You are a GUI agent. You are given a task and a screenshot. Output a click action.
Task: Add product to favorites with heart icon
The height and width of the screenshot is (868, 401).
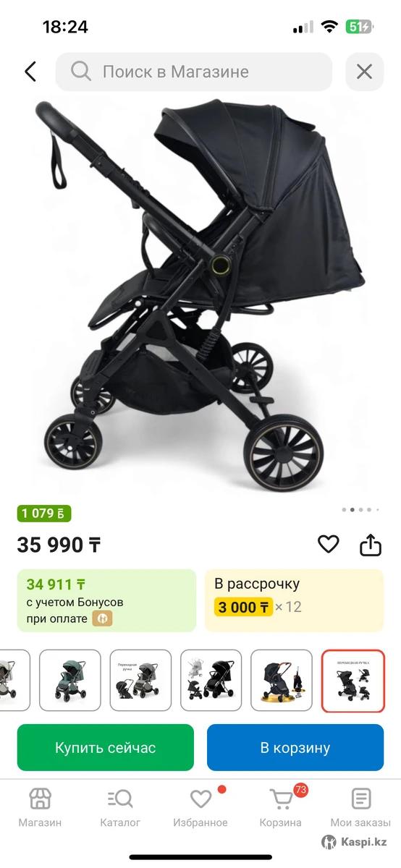(329, 544)
